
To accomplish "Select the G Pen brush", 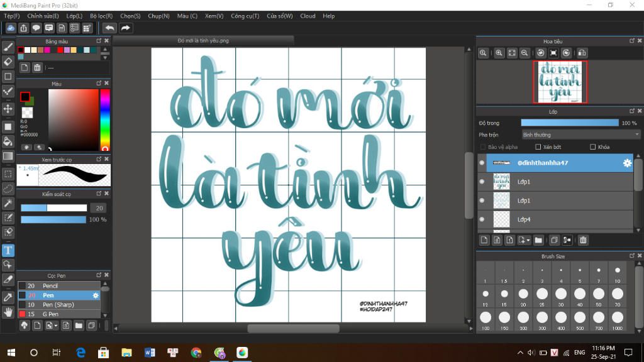I will click(x=59, y=314).
